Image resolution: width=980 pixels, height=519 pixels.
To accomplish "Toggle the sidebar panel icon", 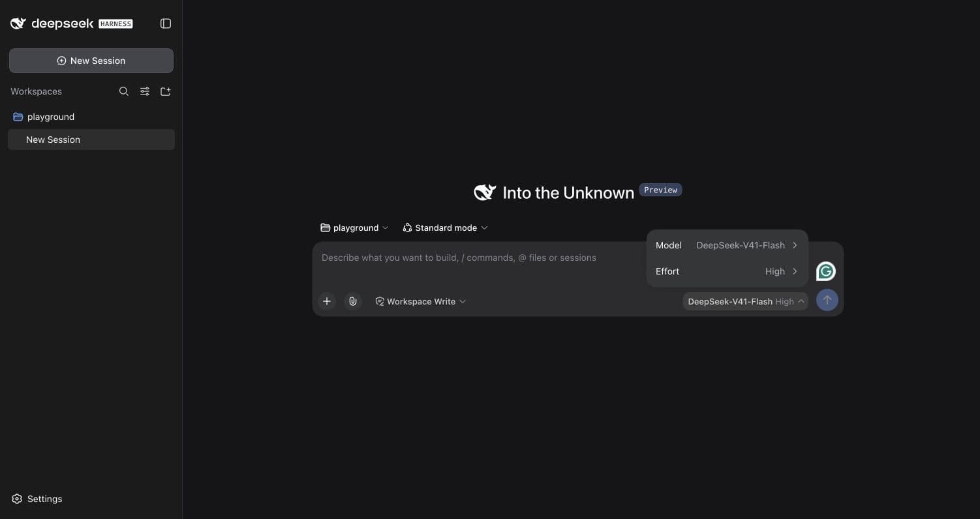I will (166, 23).
